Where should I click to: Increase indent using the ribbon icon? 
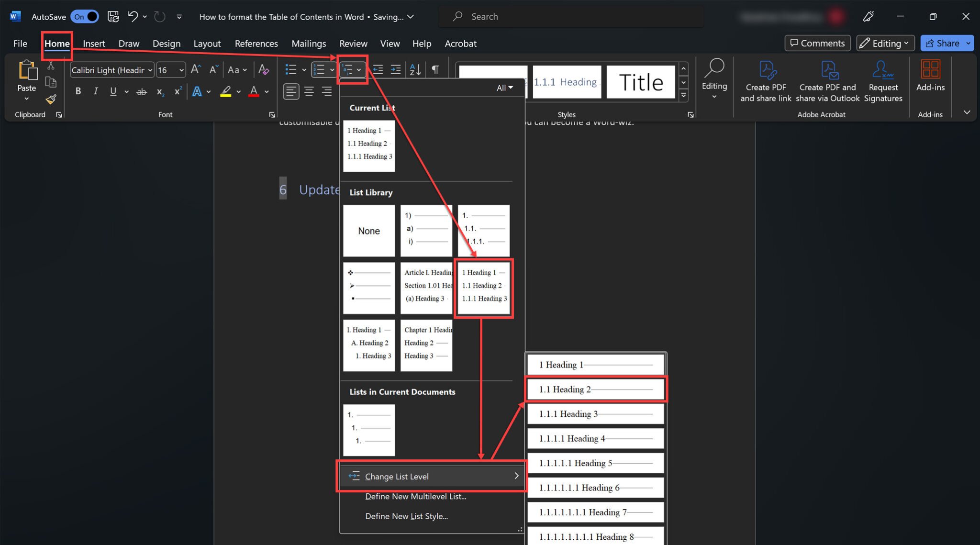(396, 70)
